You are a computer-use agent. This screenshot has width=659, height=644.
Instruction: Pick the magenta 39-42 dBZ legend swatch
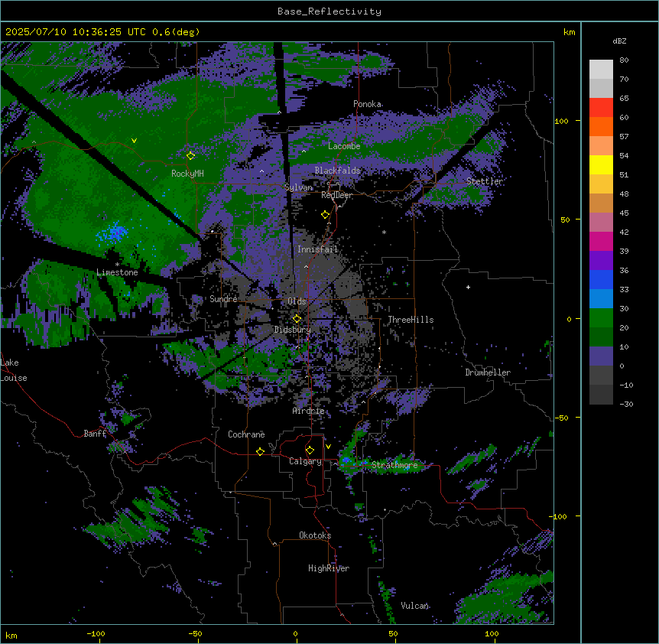pos(601,241)
